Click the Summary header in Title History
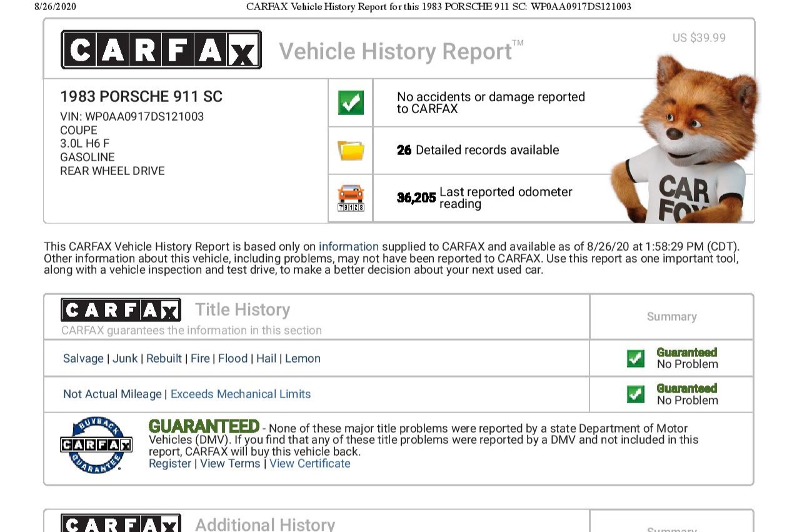The width and height of the screenshot is (797, 532). (x=672, y=317)
